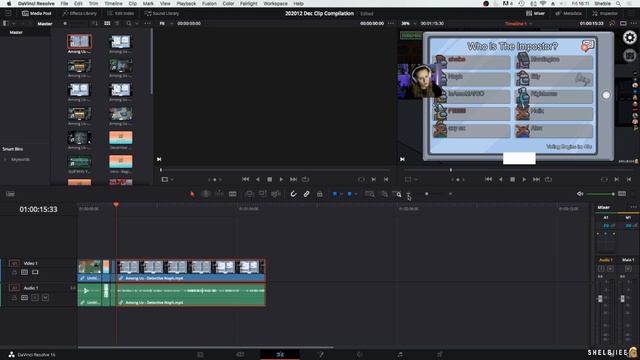The image size is (640, 360).
Task: Open the Timeline menu
Action: [113, 3]
